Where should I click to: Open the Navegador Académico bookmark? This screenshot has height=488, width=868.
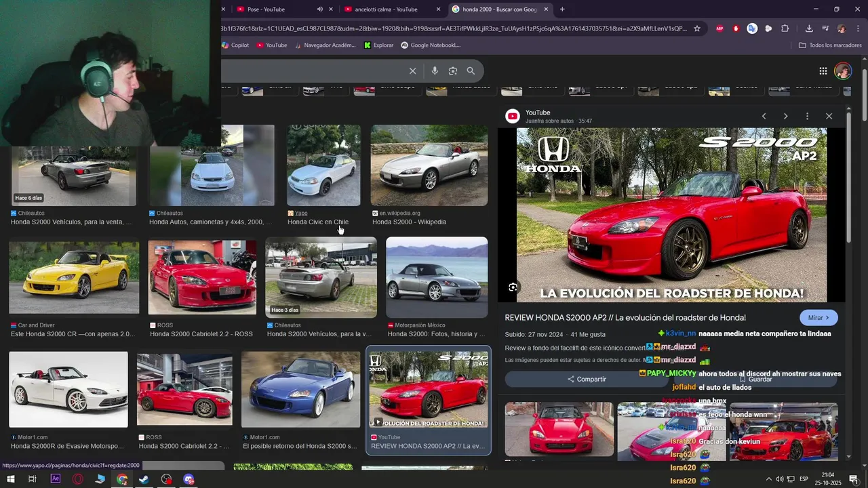click(x=325, y=45)
